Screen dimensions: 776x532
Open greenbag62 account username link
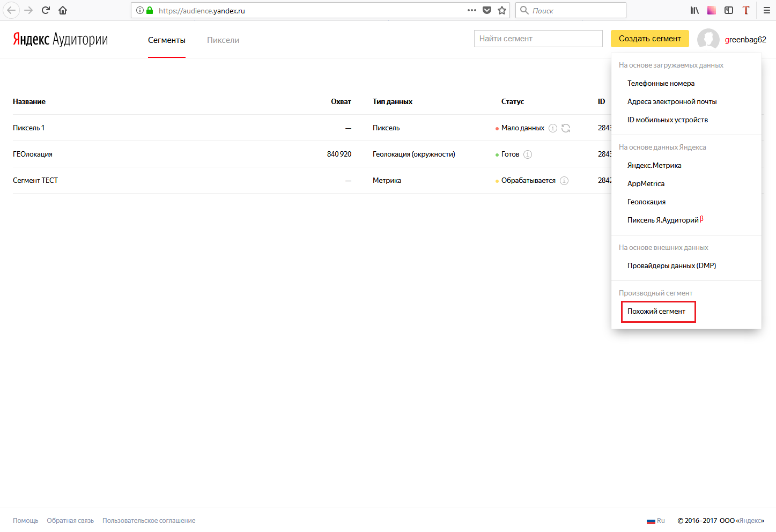[x=745, y=40]
